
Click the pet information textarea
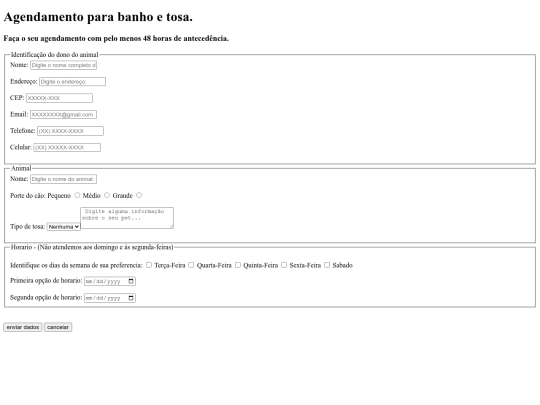[127, 218]
